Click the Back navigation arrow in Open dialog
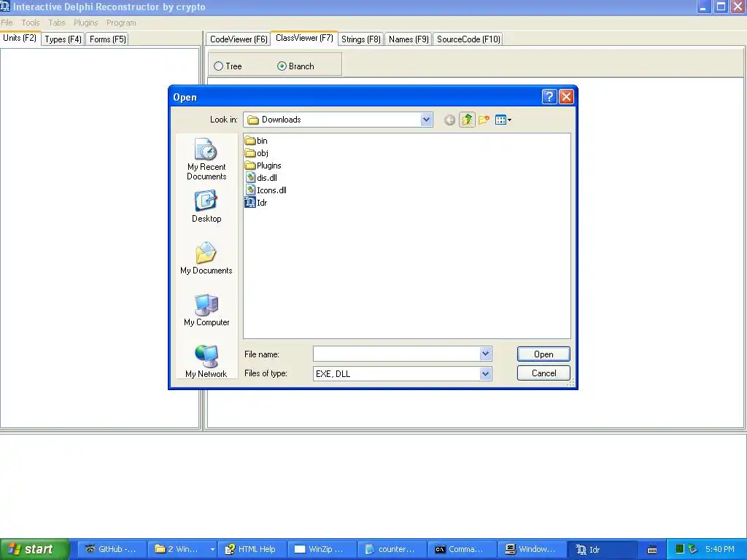The image size is (747, 560). (449, 120)
